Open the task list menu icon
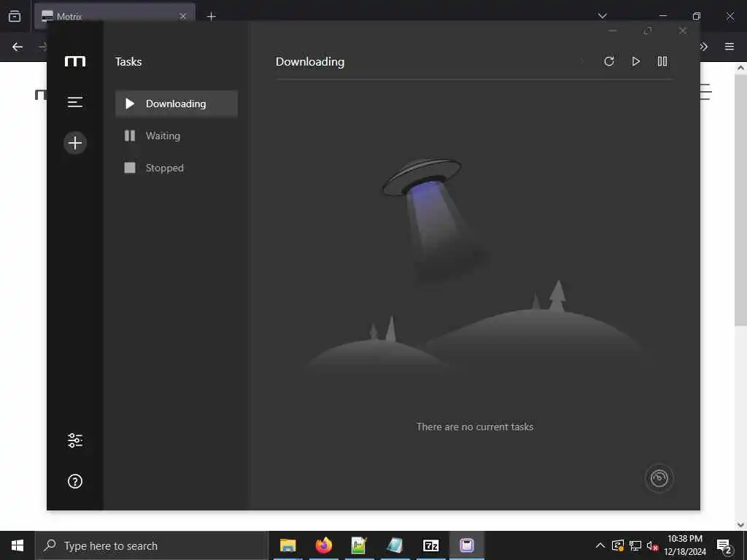This screenshot has width=747, height=560. tap(75, 102)
